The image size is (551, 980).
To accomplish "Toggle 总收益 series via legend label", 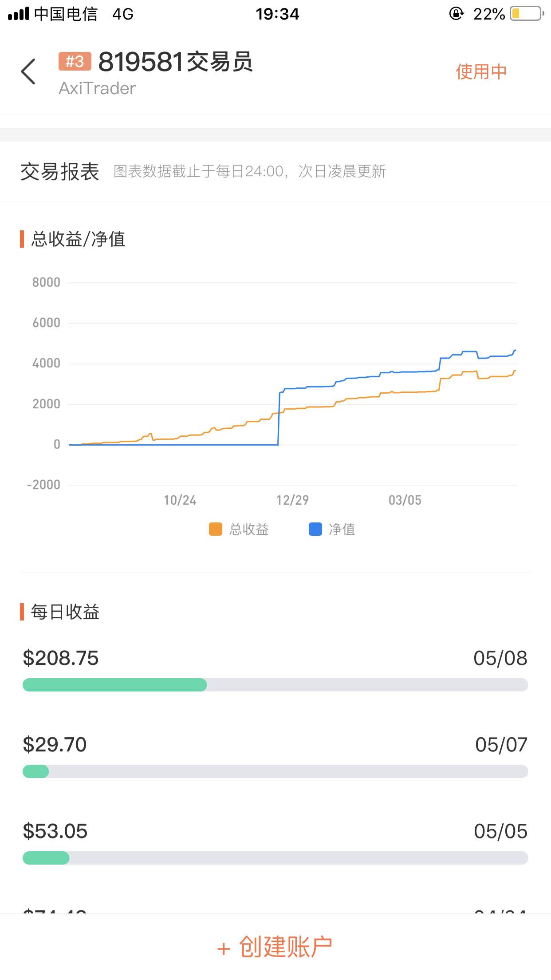I will (x=248, y=529).
